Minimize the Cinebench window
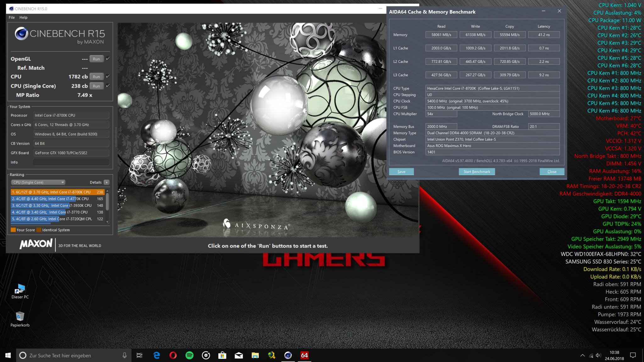This screenshot has width=644, height=362. [381, 8]
